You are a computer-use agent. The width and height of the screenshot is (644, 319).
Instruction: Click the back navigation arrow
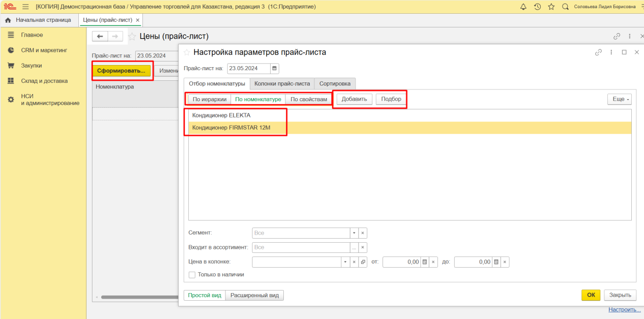point(100,36)
